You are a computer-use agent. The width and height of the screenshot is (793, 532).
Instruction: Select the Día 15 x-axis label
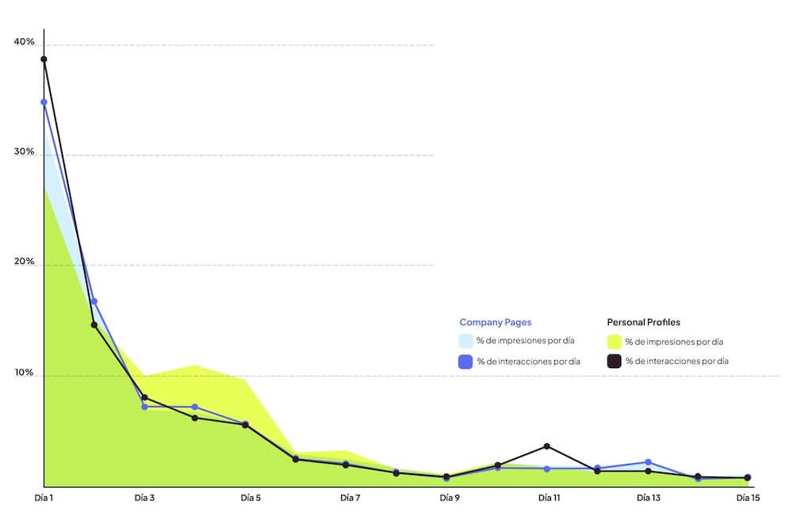coord(748,498)
